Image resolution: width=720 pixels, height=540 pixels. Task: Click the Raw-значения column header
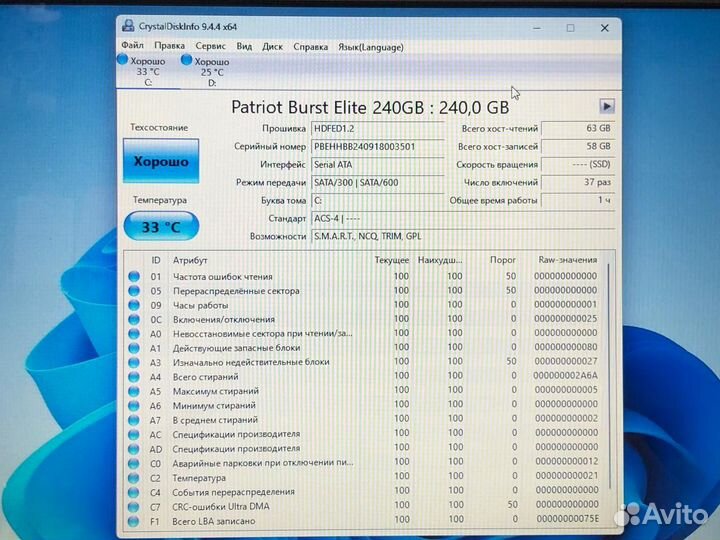(x=568, y=259)
